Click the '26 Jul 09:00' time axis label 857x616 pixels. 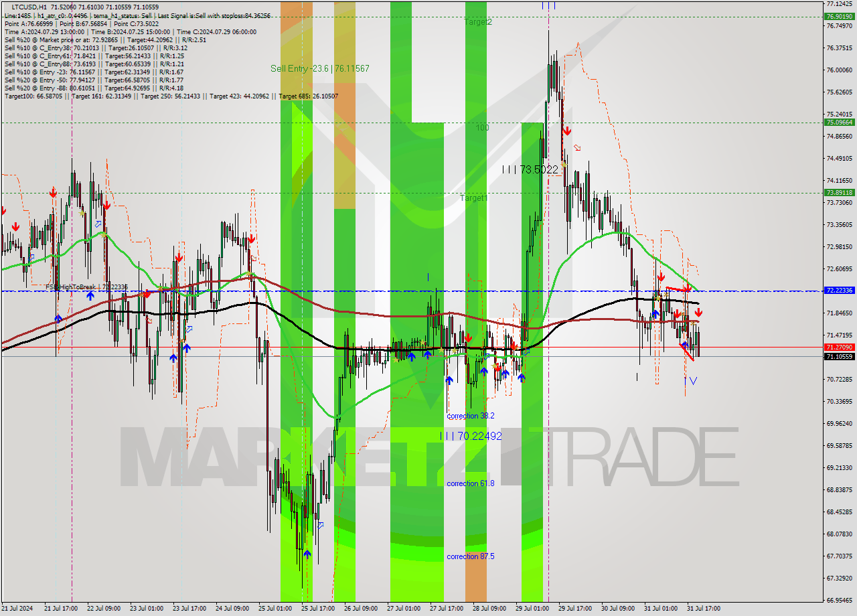point(361,609)
